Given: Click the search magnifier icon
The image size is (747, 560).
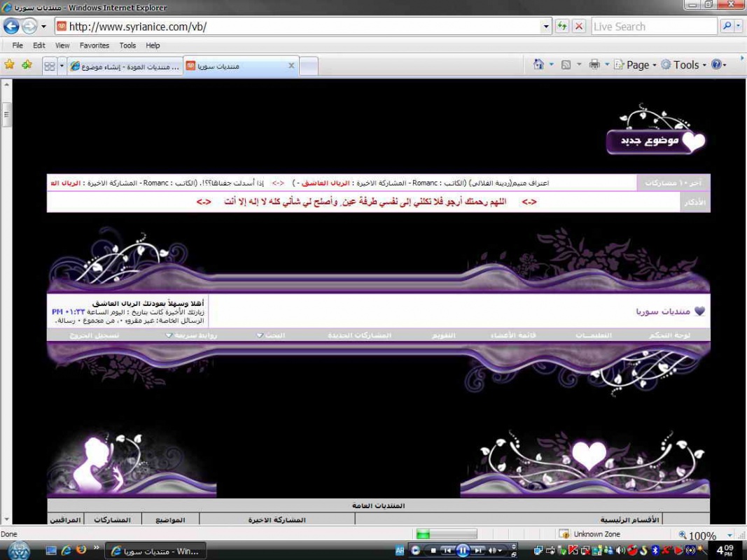Looking at the screenshot, I should pyautogui.click(x=727, y=27).
